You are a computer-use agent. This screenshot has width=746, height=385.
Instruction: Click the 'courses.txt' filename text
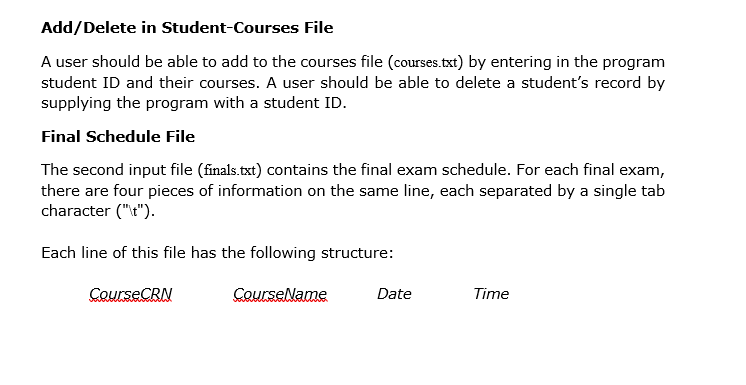(x=425, y=63)
